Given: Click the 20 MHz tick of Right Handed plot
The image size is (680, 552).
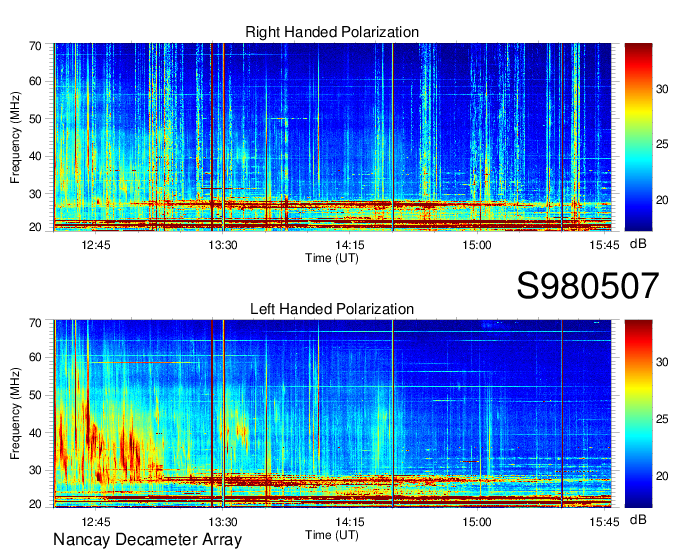Looking at the screenshot, I should [35, 227].
